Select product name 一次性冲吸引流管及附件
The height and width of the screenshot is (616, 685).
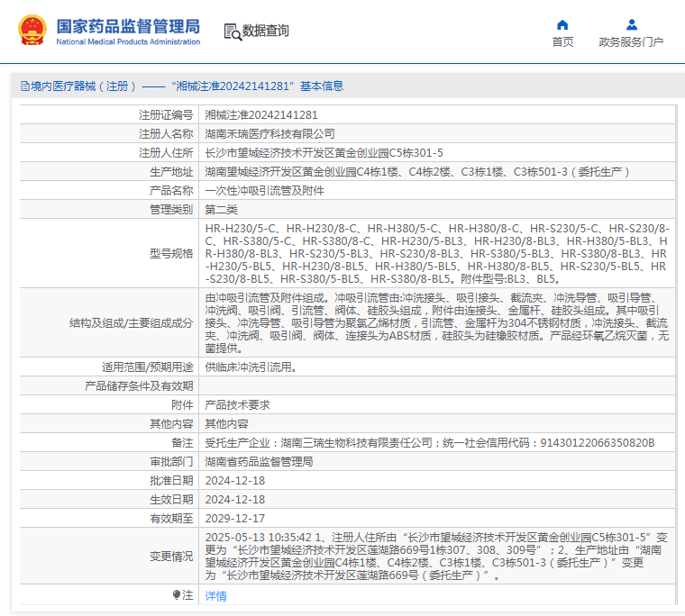[264, 191]
